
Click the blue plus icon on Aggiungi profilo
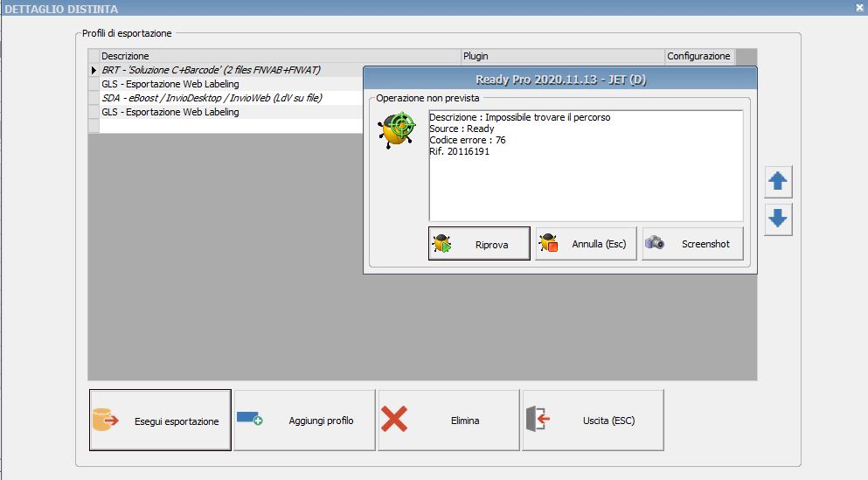pyautogui.click(x=250, y=418)
